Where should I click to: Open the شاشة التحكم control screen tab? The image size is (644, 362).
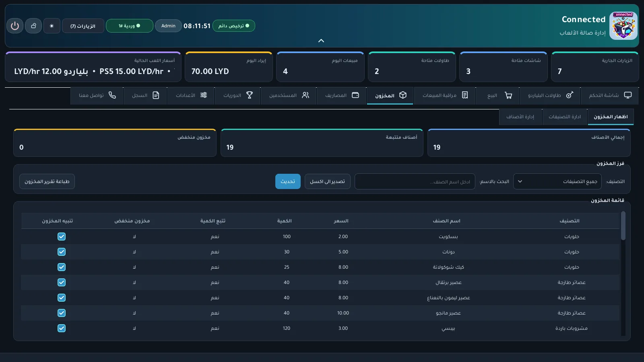610,95
